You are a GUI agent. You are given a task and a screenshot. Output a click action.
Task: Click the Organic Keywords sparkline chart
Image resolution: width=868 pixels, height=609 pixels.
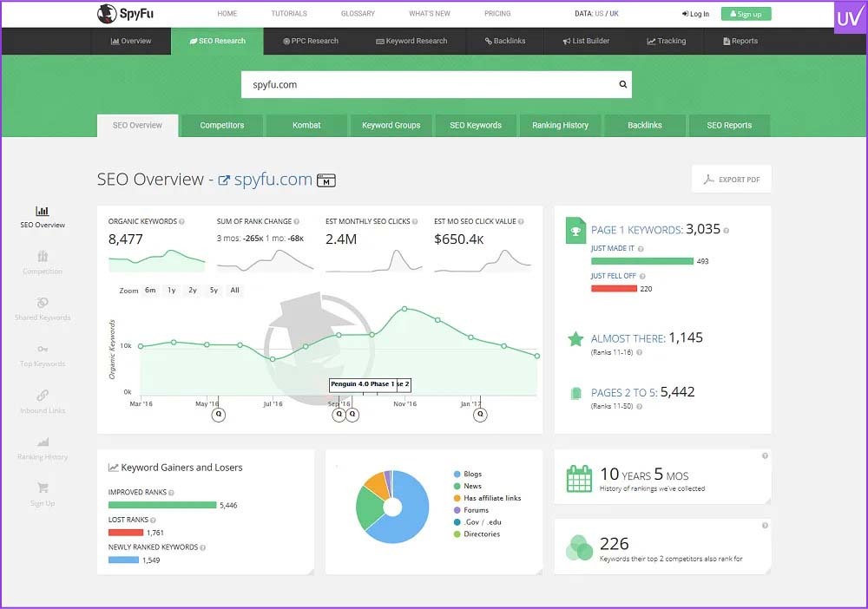[156, 260]
